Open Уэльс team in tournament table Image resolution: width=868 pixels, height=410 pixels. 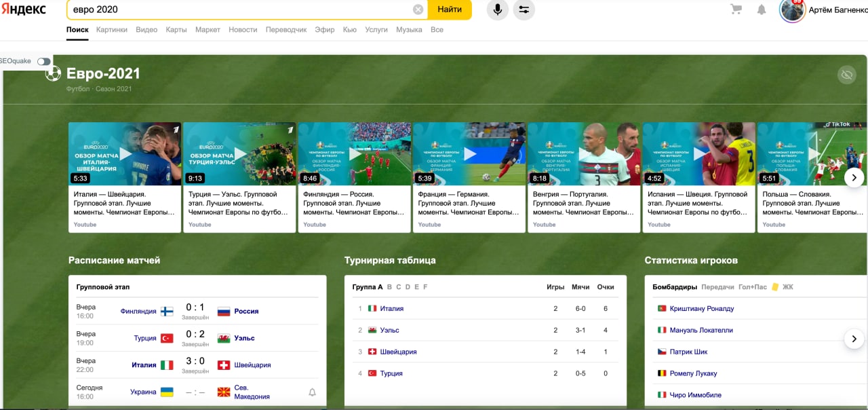(x=390, y=331)
